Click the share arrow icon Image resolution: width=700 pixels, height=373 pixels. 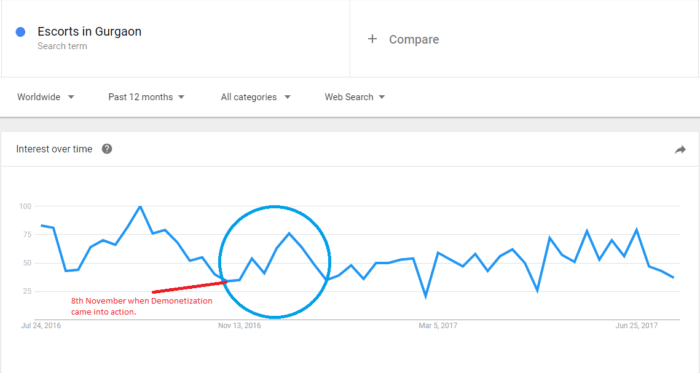point(680,150)
